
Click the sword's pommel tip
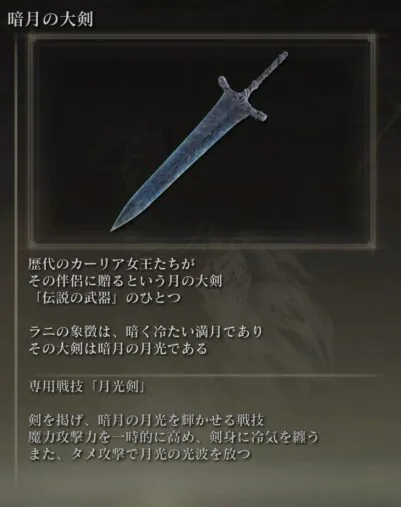(x=283, y=55)
